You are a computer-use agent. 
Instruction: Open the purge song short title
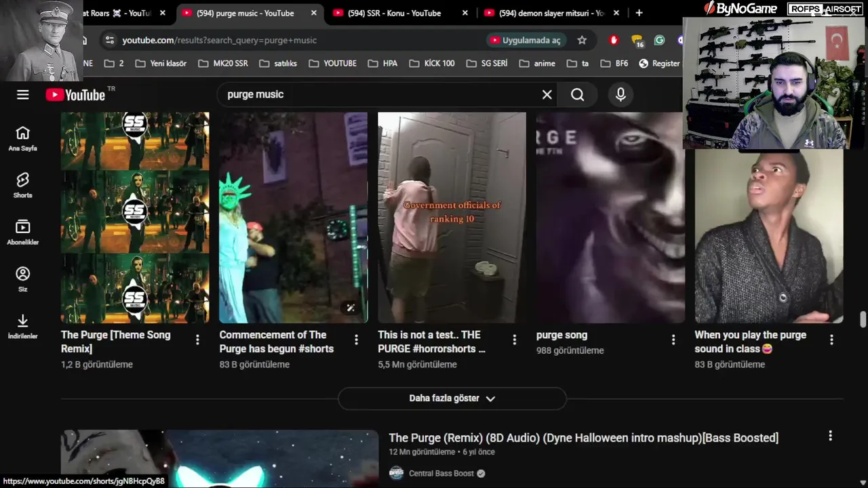pos(561,335)
